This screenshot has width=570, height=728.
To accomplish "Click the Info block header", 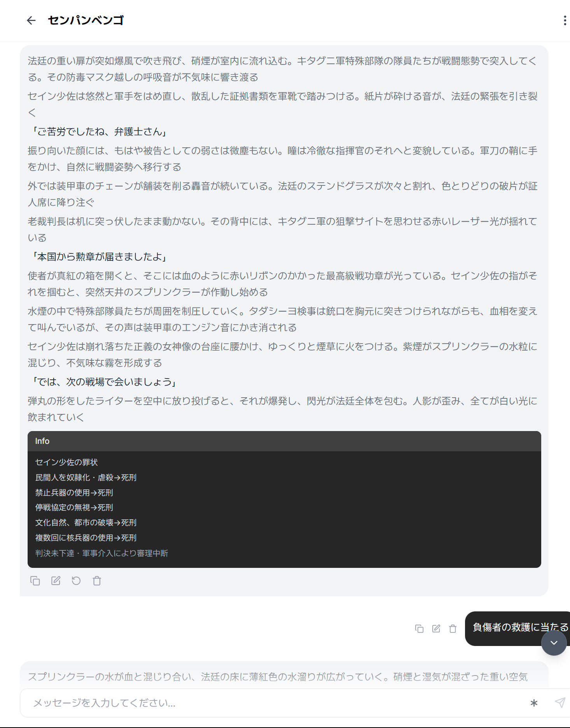I will pyautogui.click(x=284, y=441).
